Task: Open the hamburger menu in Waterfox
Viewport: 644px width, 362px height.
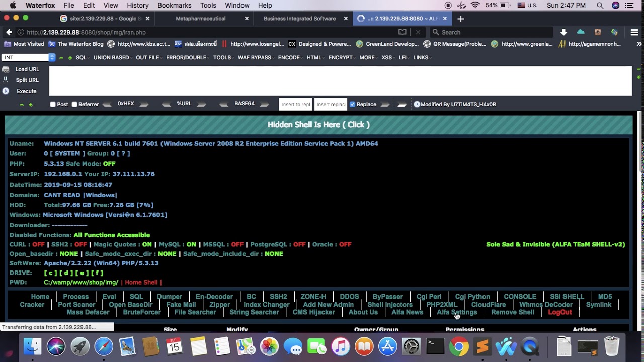Action: [634, 32]
